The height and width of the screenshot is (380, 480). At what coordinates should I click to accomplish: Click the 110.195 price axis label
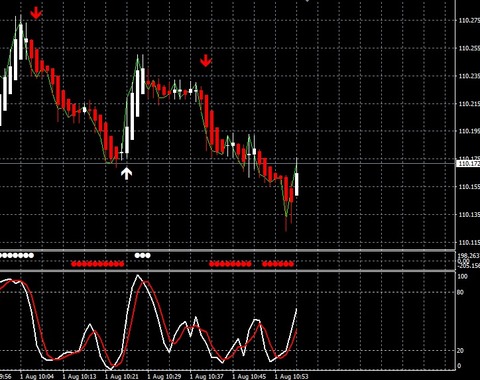tap(469, 131)
